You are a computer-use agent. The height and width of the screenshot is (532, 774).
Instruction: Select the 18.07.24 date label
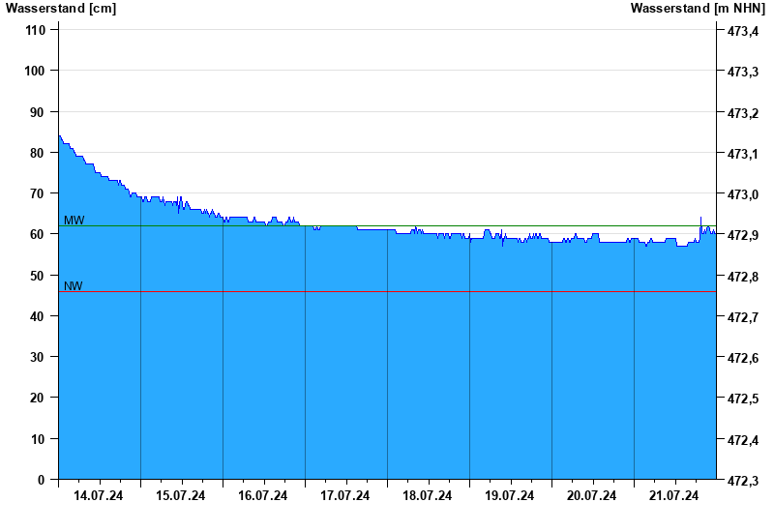pos(427,495)
